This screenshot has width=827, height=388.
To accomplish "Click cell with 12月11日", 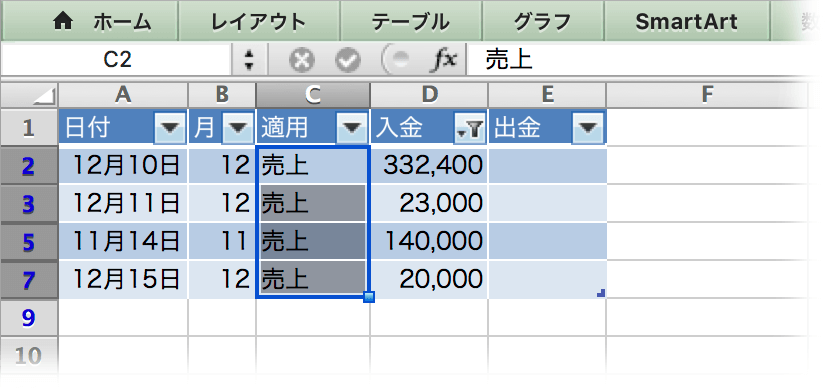I will click(123, 203).
